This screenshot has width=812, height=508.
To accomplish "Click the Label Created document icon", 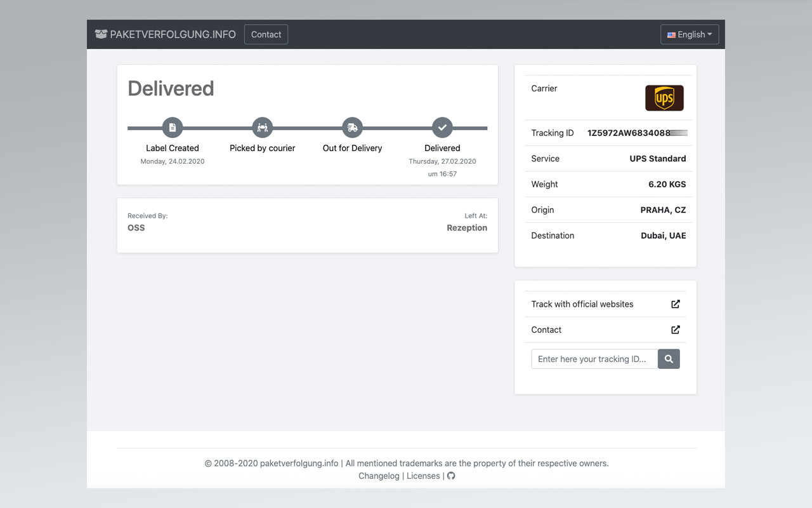I will [173, 128].
